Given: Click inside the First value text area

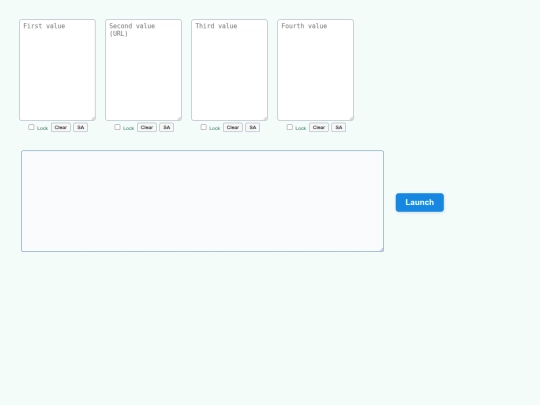Looking at the screenshot, I should coord(58,70).
